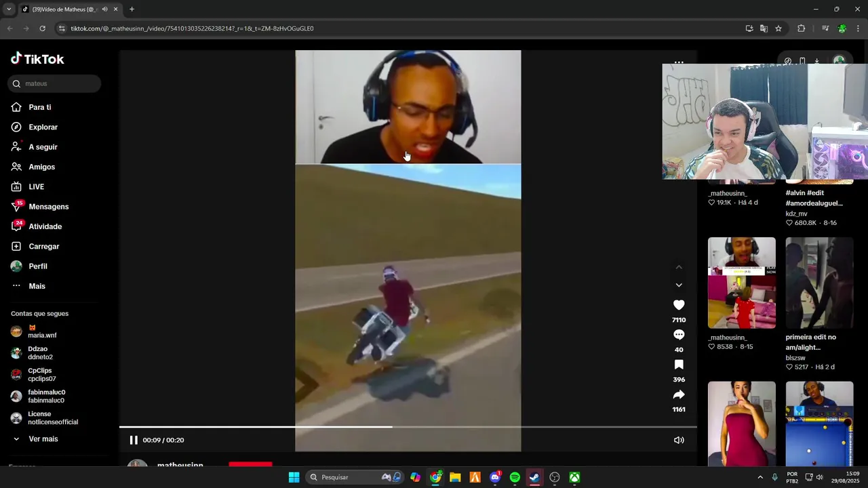Go to next video with down chevron
Image resolution: width=868 pixels, height=488 pixels.
pyautogui.click(x=679, y=285)
